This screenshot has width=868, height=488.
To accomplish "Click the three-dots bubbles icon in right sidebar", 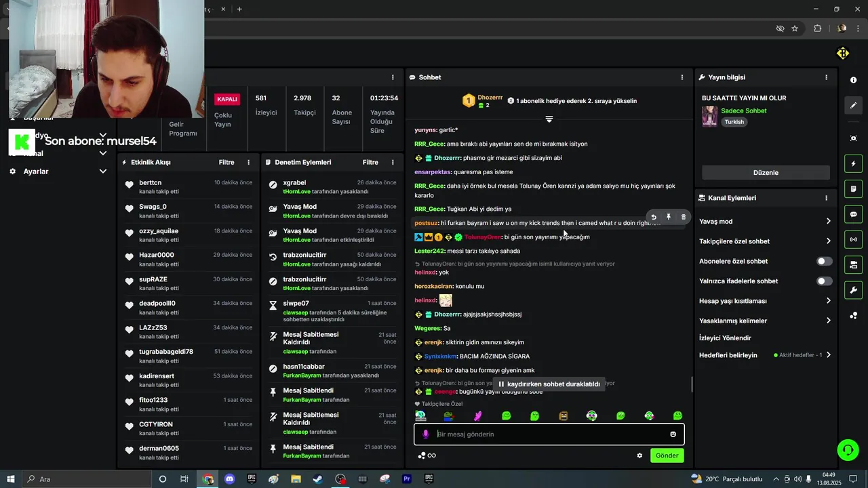I will tap(853, 316).
